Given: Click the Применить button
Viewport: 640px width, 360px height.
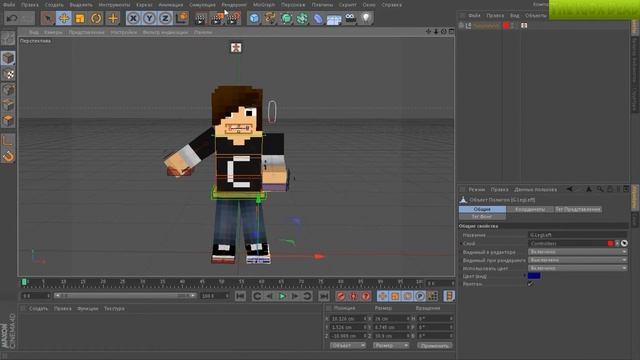Looking at the screenshot, I should point(434,346).
